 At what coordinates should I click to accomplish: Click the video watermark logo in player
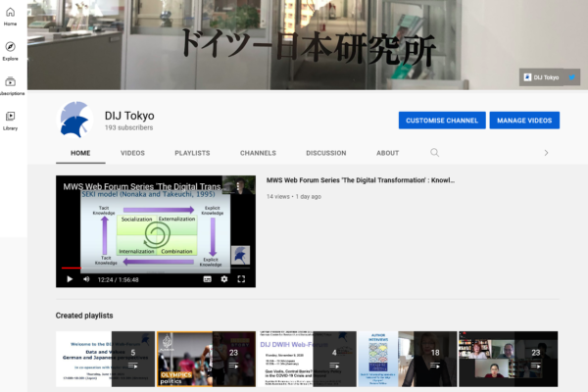[x=240, y=255]
